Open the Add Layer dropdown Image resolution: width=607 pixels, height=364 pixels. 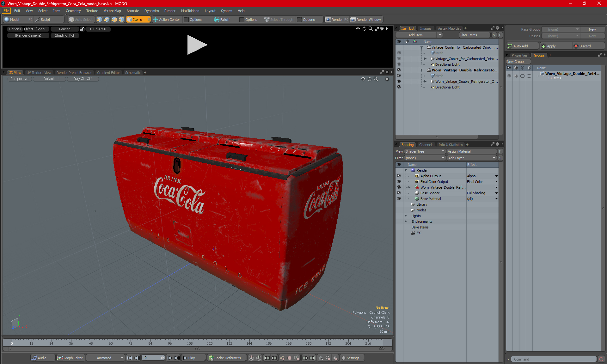pyautogui.click(x=472, y=158)
